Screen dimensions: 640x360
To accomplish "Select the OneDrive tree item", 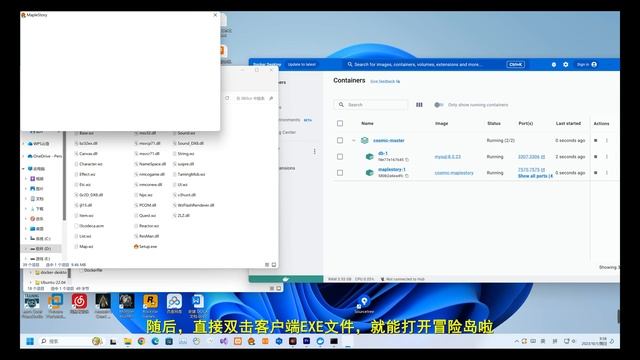I will click(x=44, y=156).
